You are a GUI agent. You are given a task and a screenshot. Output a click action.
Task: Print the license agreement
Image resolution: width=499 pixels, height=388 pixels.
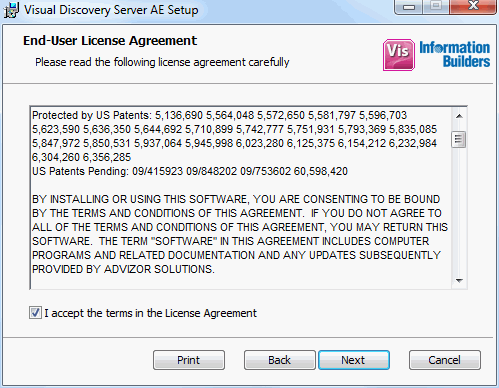click(x=189, y=360)
